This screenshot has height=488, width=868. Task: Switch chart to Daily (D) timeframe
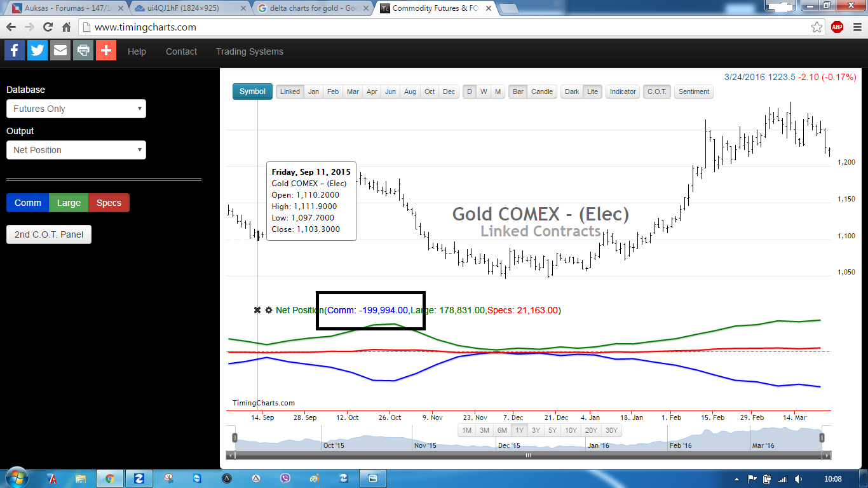[x=470, y=91]
